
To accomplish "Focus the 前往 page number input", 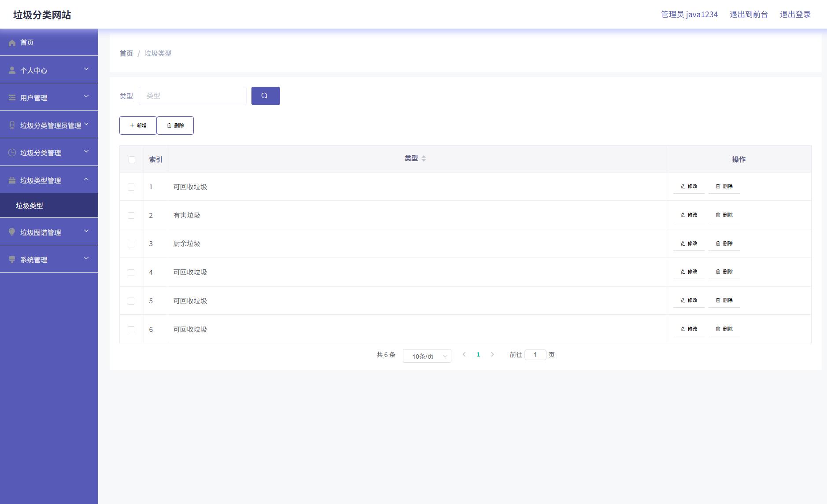I will [x=535, y=355].
